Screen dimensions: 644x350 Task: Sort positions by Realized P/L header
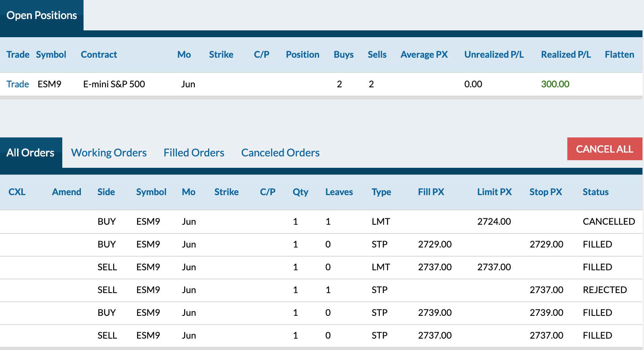point(566,54)
